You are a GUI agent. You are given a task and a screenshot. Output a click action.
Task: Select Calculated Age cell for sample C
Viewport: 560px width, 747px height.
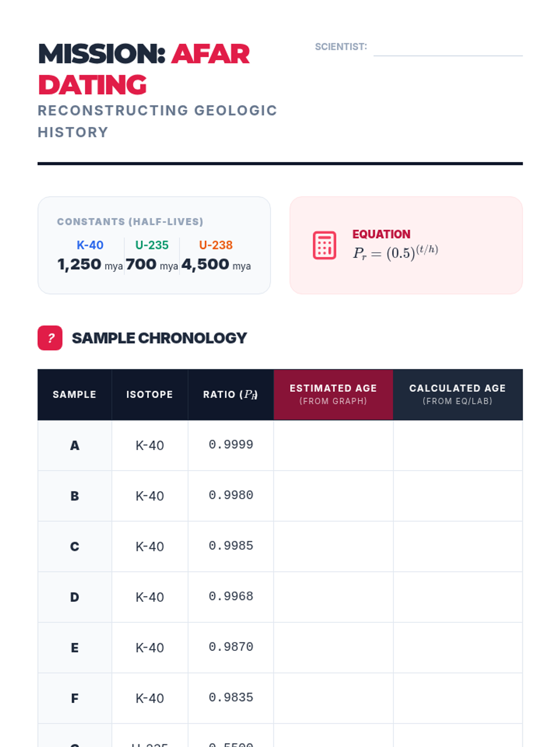click(x=457, y=546)
